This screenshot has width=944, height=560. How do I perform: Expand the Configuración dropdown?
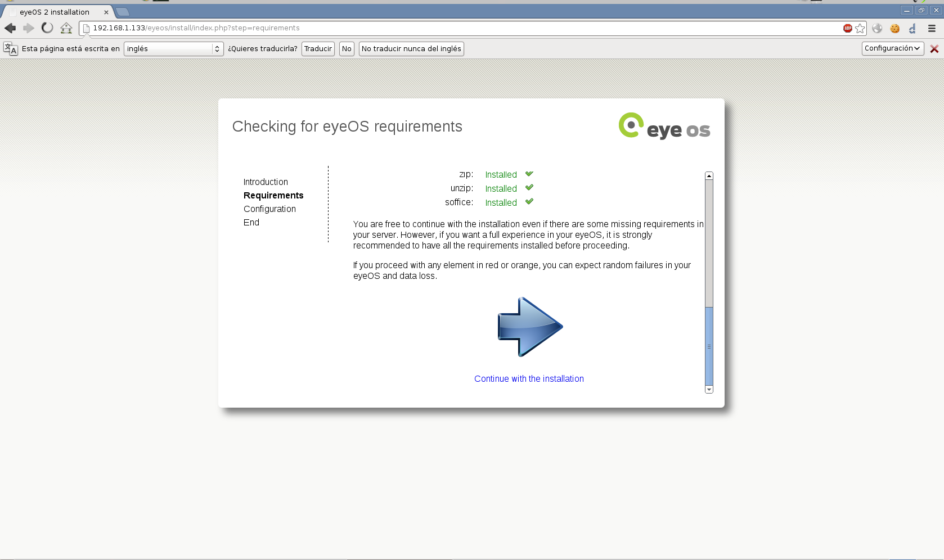pos(892,48)
